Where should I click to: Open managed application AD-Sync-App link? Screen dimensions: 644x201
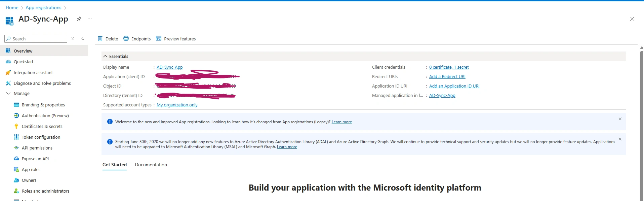(x=442, y=95)
